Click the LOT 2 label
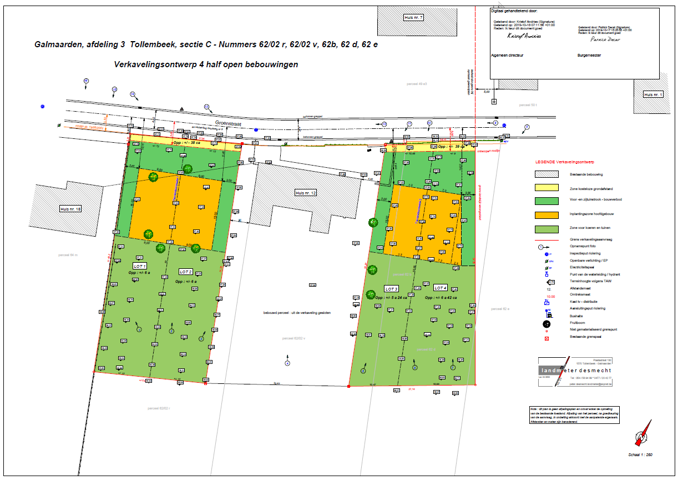 pos(185,271)
